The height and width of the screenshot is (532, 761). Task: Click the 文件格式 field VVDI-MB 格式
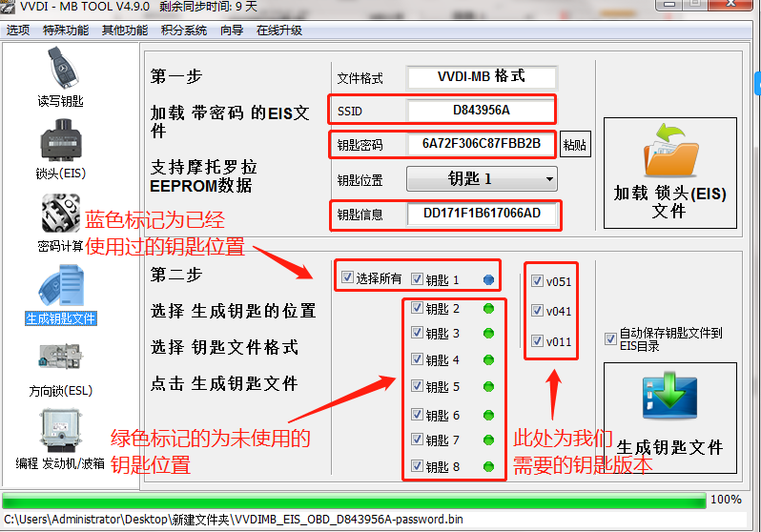click(482, 76)
